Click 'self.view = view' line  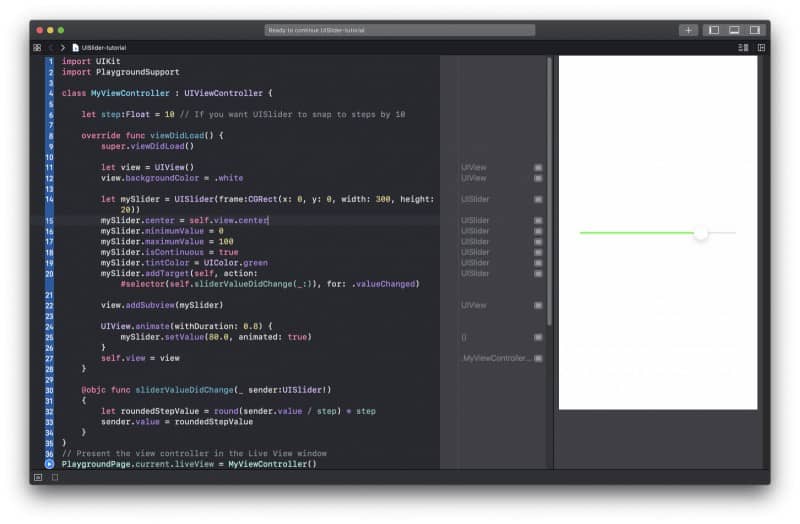point(140,358)
